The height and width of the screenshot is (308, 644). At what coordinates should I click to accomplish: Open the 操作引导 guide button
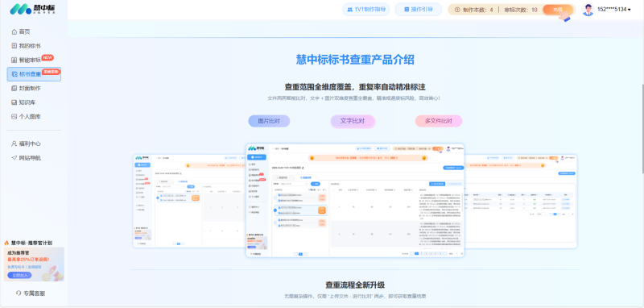418,9
